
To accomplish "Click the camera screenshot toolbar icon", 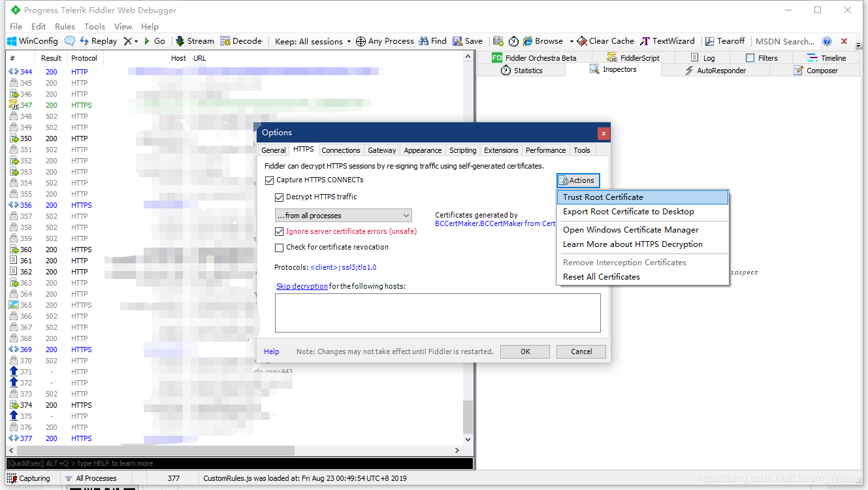I will click(498, 41).
